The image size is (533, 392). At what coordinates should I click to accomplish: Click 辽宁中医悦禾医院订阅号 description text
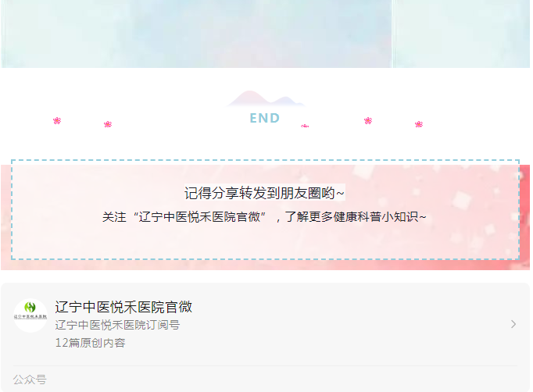click(117, 325)
